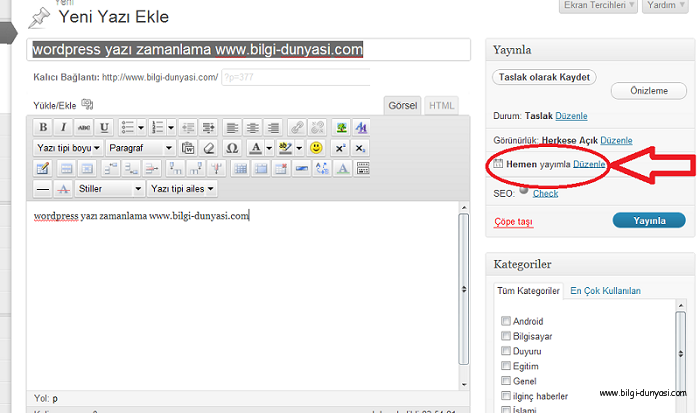
Task: Click Düzenle next to Herkese Açık
Action: pyautogui.click(x=617, y=140)
